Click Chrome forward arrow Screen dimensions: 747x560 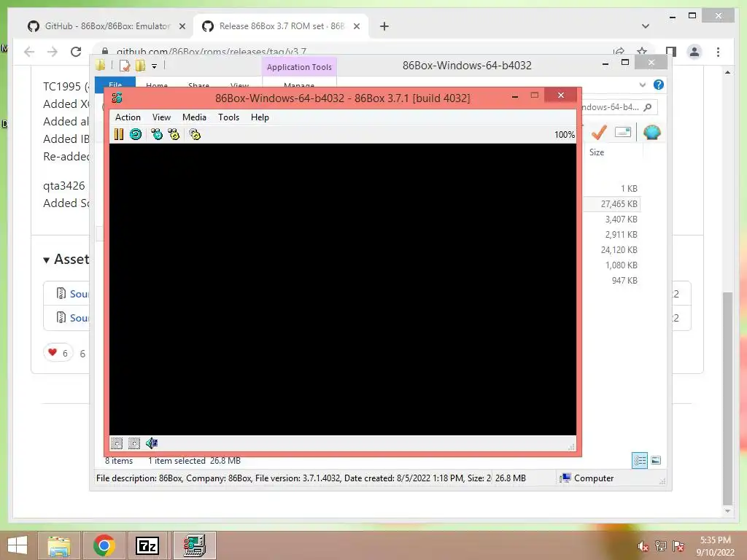53,52
